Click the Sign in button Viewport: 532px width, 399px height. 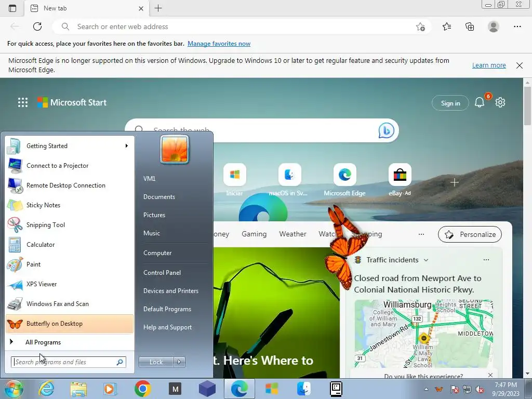[450, 103]
